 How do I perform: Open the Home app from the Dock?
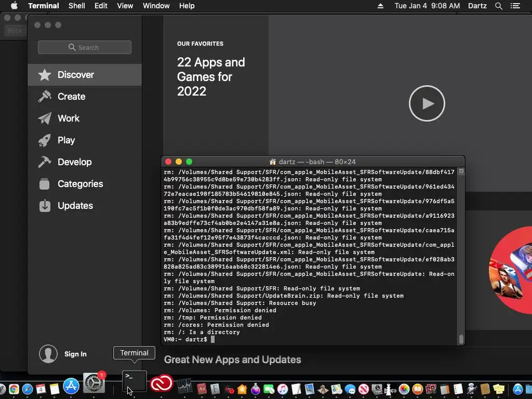point(242,389)
